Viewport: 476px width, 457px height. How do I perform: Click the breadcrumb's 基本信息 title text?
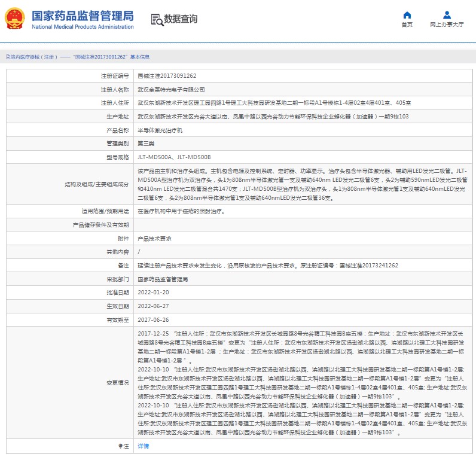pos(140,57)
